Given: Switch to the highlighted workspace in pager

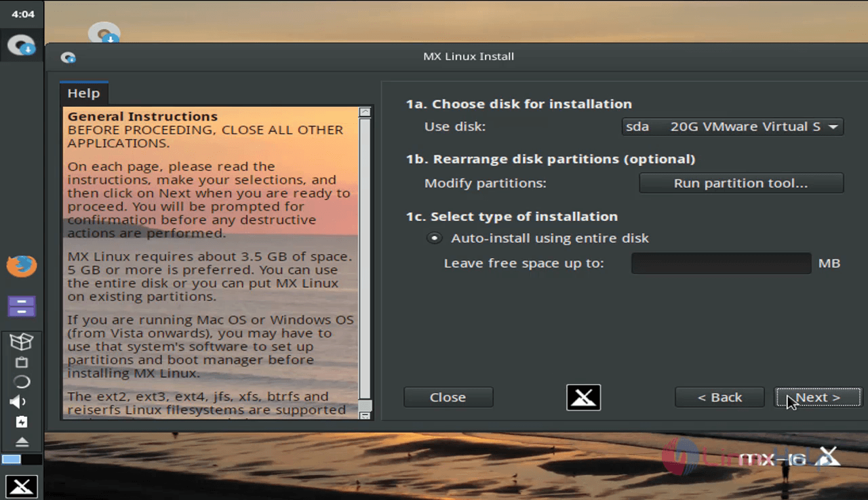Looking at the screenshot, I should 12,459.
